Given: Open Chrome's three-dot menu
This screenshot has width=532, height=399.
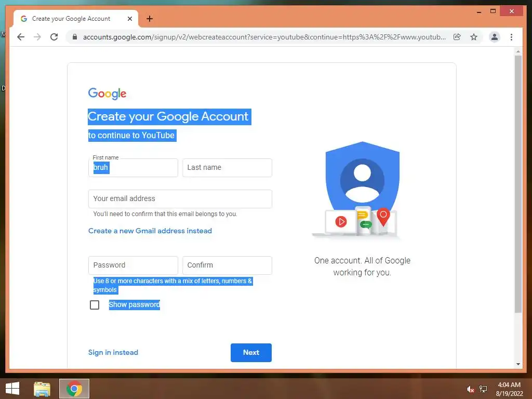Looking at the screenshot, I should pos(511,37).
